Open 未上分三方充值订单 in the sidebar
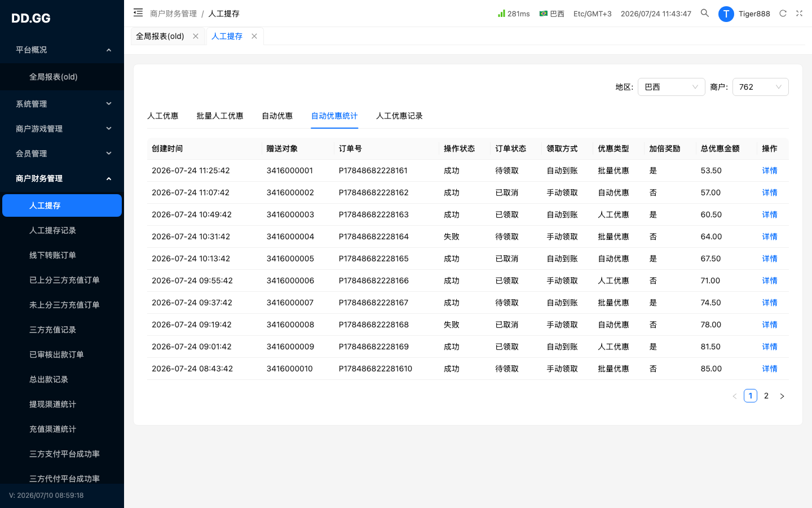Screen dimensions: 812x508 click(62, 305)
